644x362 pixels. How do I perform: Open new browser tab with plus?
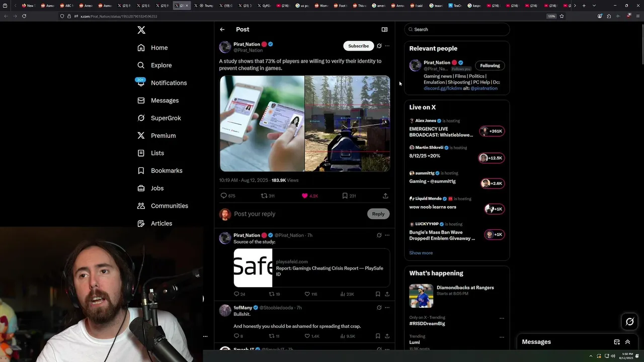[584, 6]
